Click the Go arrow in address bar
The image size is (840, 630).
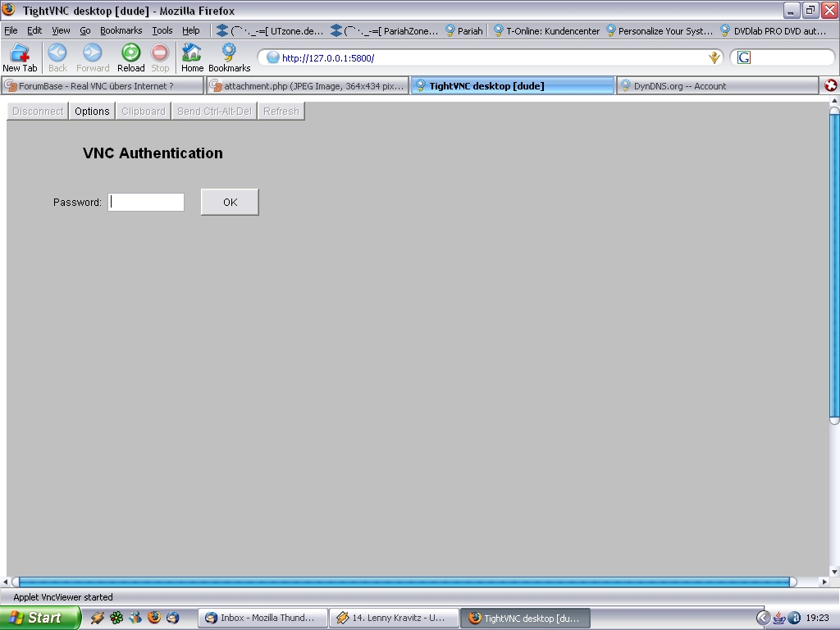pos(714,57)
